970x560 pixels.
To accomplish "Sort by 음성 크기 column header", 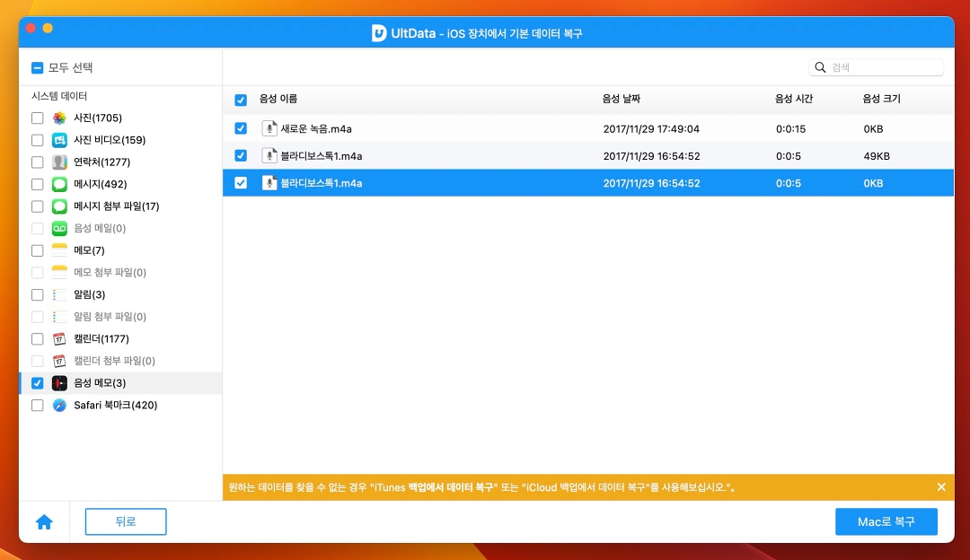I will [882, 99].
